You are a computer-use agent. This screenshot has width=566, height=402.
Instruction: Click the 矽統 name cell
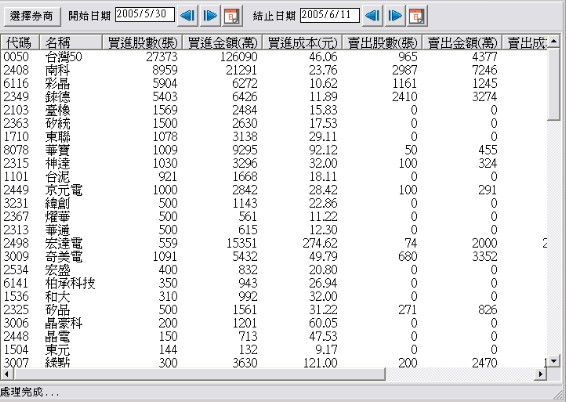coord(58,123)
